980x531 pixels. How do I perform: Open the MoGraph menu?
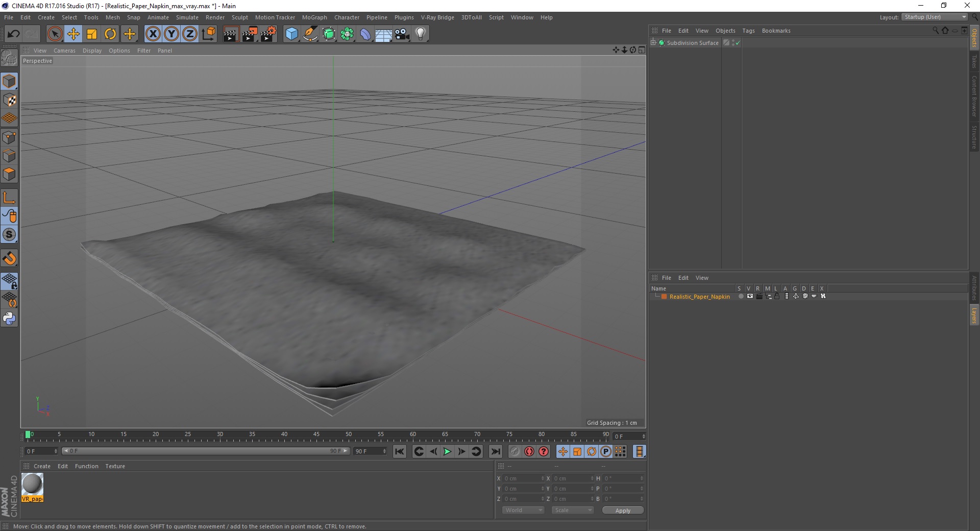point(314,17)
